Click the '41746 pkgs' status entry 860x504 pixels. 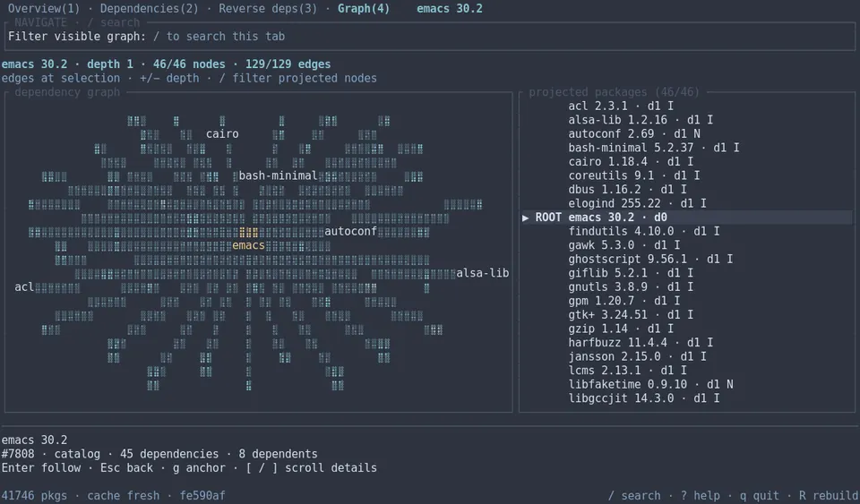pyautogui.click(x=34, y=496)
